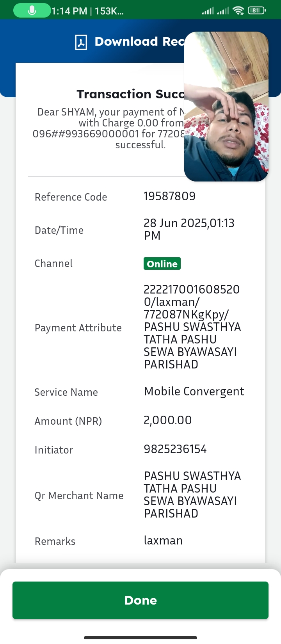This screenshot has height=644, width=281.
Task: Open the floating video call thumbnail
Action: tap(226, 107)
